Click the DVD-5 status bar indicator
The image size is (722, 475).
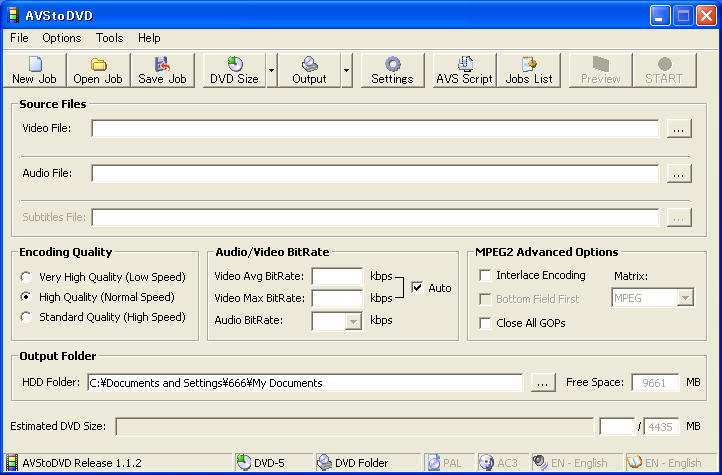(x=274, y=463)
